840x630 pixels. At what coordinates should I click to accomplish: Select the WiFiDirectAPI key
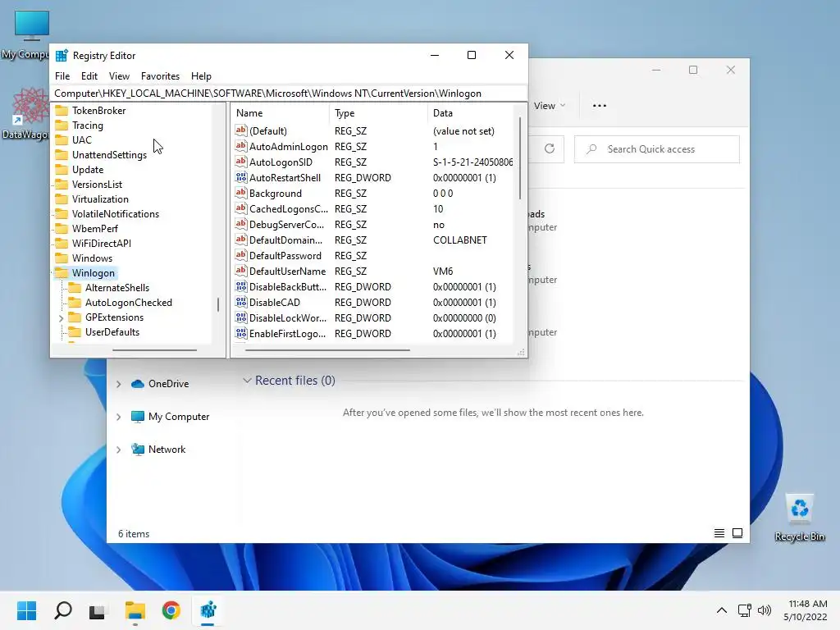coord(101,243)
